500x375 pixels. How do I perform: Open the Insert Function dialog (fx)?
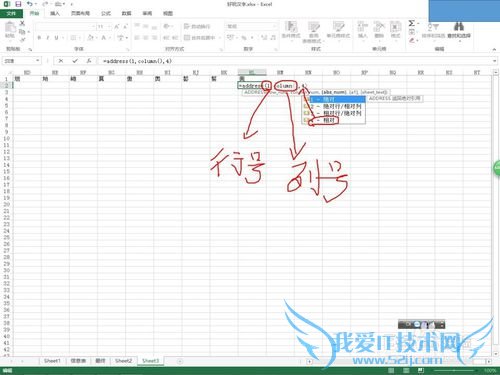point(89,61)
